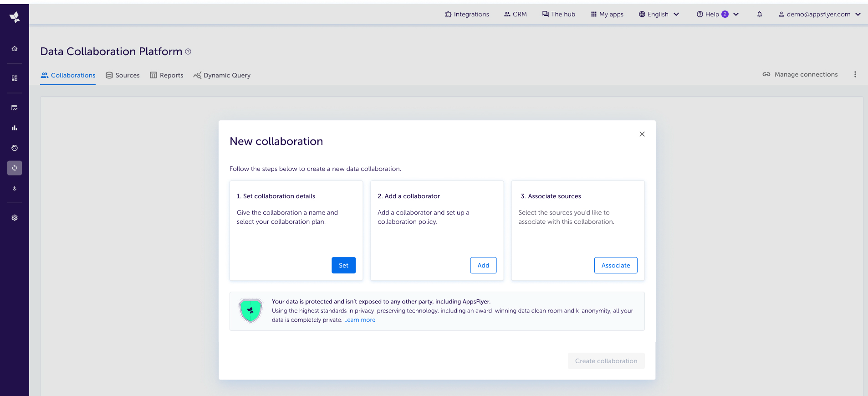Expand the Help dropdown menu
The width and height of the screenshot is (868, 396).
point(717,14)
